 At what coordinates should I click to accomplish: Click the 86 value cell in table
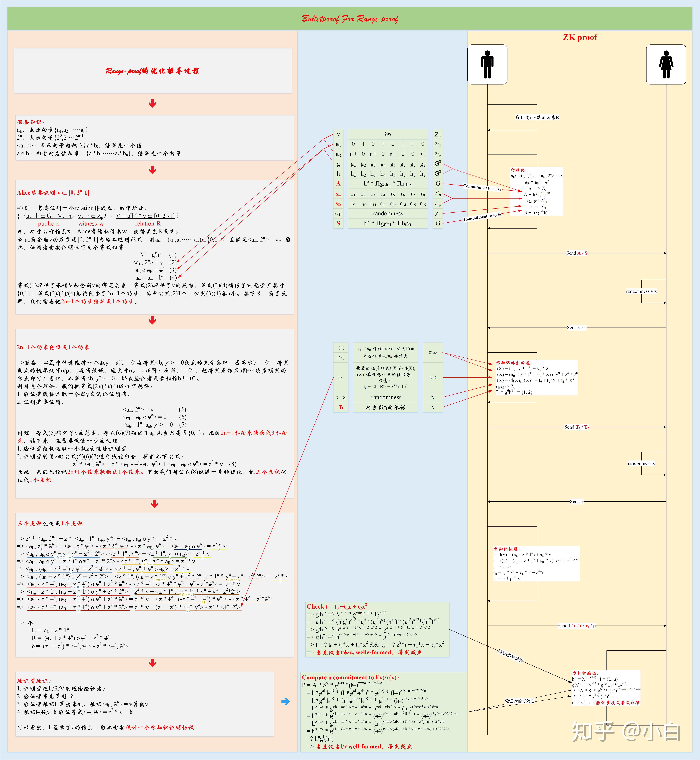click(388, 134)
